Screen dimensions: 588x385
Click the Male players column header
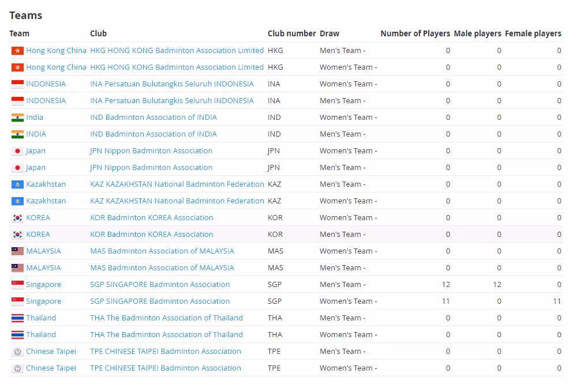[x=477, y=33]
